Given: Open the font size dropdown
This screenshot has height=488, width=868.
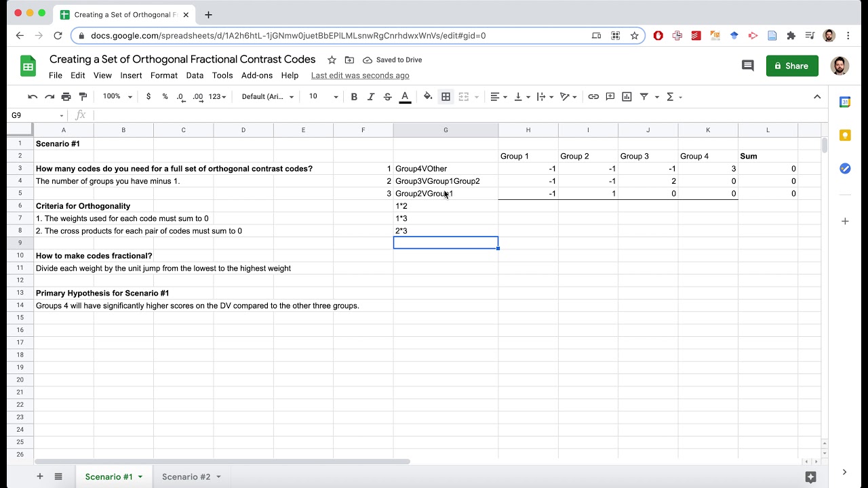Looking at the screenshot, I should pyautogui.click(x=323, y=97).
